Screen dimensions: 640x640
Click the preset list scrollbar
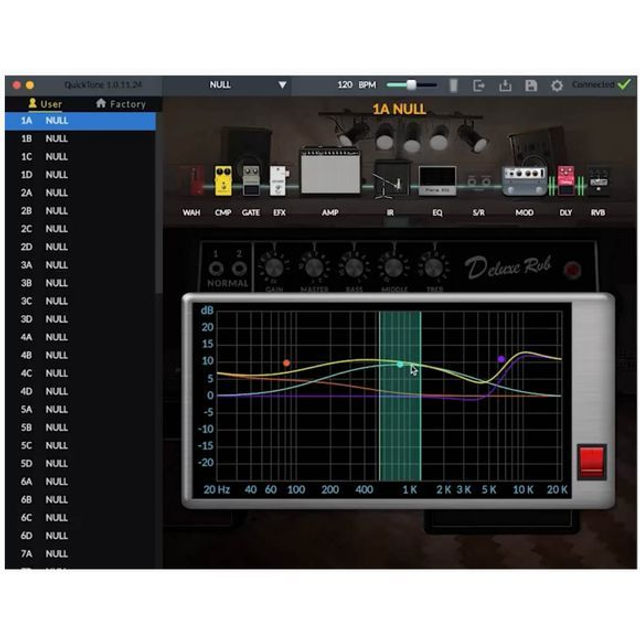click(x=159, y=203)
